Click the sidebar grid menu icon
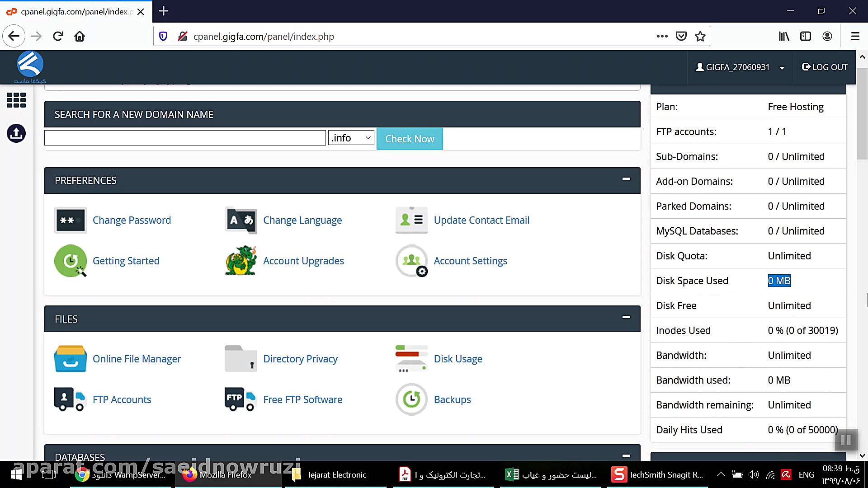Screen dimensions: 868x488 16,100
